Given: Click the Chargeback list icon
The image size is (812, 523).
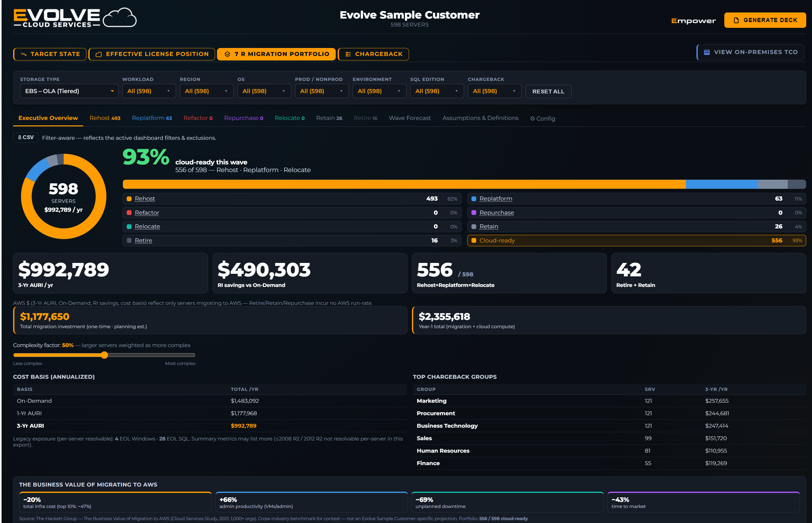Looking at the screenshot, I should coord(348,54).
